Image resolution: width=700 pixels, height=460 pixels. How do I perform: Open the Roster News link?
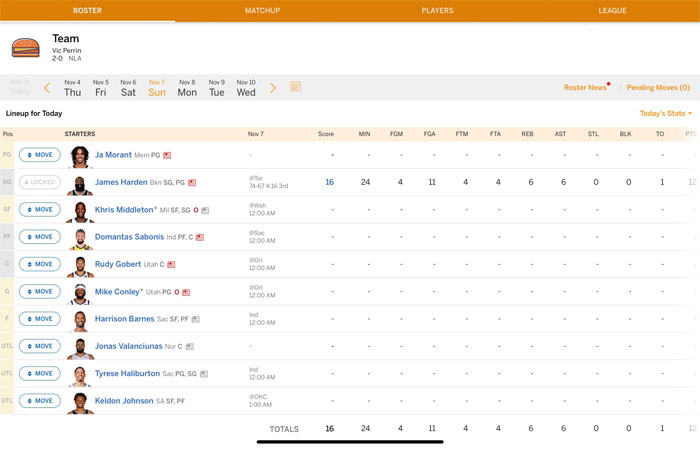(x=586, y=88)
